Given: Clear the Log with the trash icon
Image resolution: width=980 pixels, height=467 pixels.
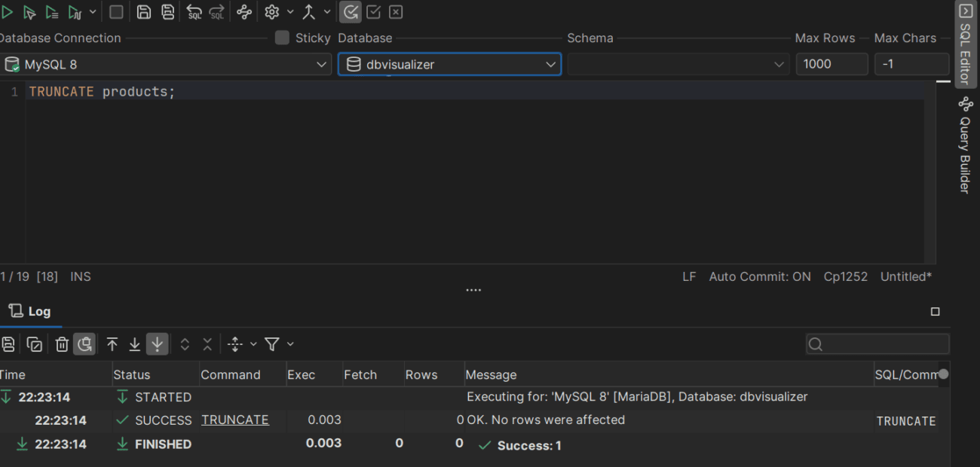Looking at the screenshot, I should [62, 343].
